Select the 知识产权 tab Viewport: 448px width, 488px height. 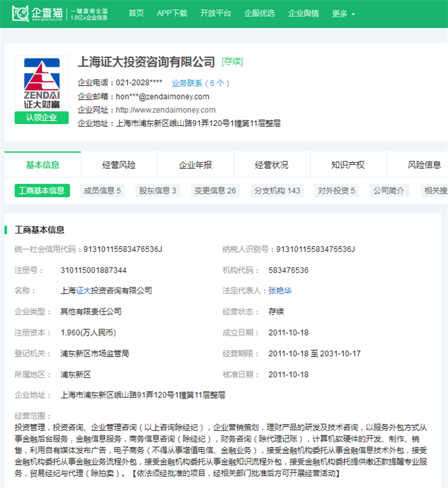coord(348,165)
